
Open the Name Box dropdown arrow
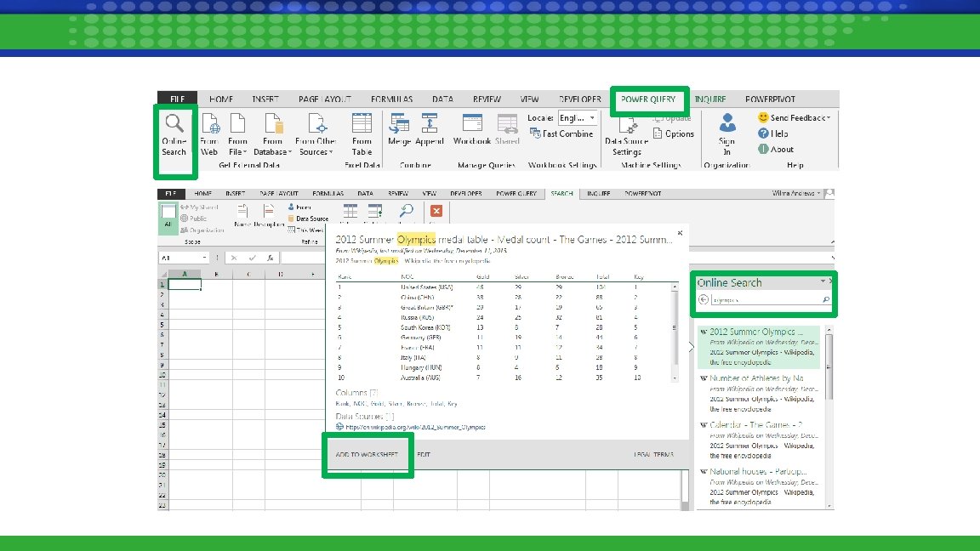pos(204,258)
